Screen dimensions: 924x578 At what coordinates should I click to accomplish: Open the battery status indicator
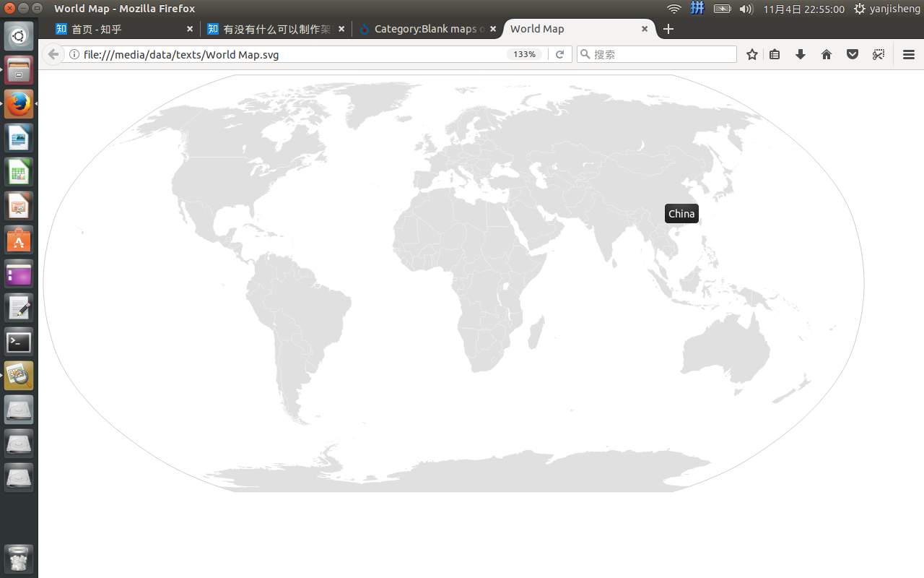tap(722, 9)
